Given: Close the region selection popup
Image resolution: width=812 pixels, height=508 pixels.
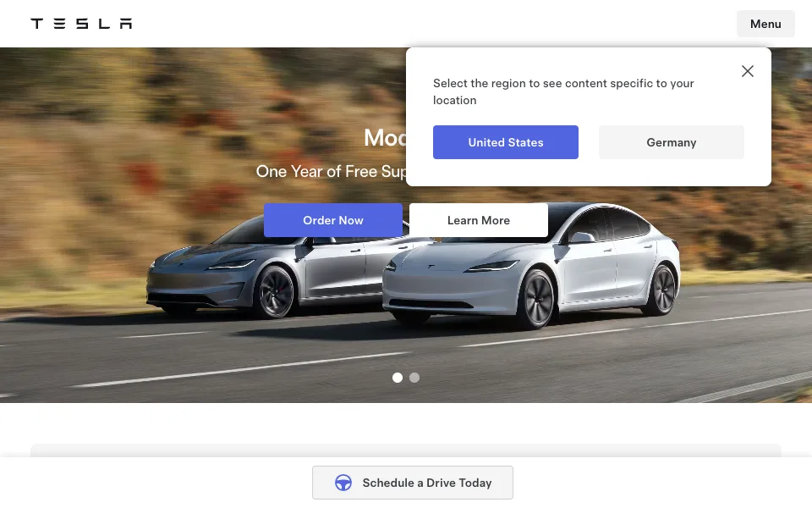Looking at the screenshot, I should pyautogui.click(x=747, y=71).
